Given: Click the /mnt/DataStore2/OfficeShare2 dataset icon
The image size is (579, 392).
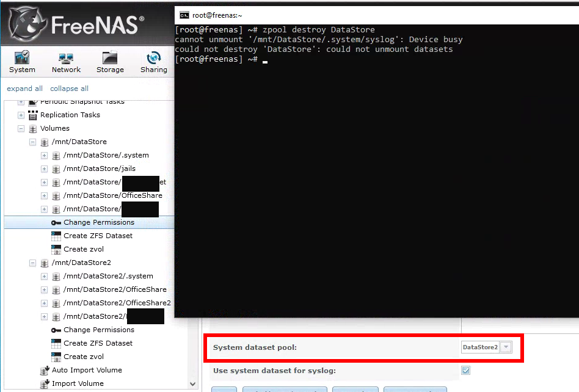Looking at the screenshot, I should (56, 303).
